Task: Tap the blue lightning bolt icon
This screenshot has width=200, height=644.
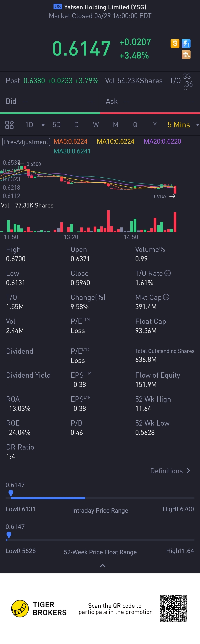Action: tap(186, 43)
